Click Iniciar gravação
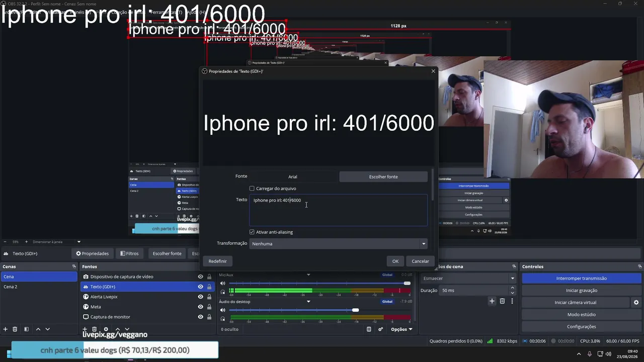 pos(582,291)
